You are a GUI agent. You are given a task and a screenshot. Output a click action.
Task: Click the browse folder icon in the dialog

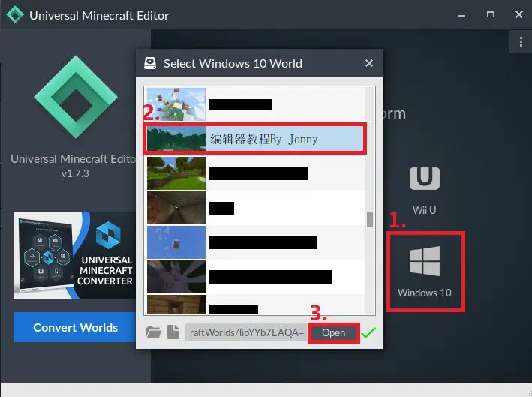tap(154, 332)
